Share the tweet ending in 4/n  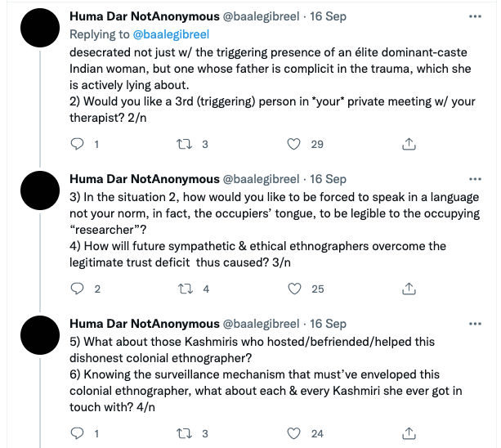click(408, 433)
